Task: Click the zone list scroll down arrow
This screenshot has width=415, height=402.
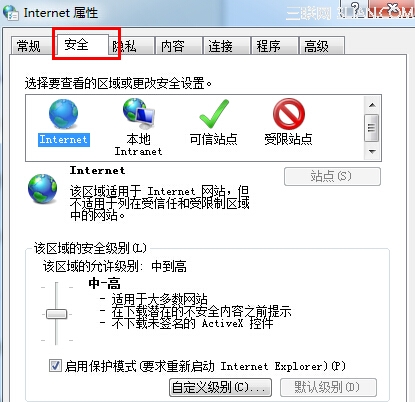Action: click(372, 152)
